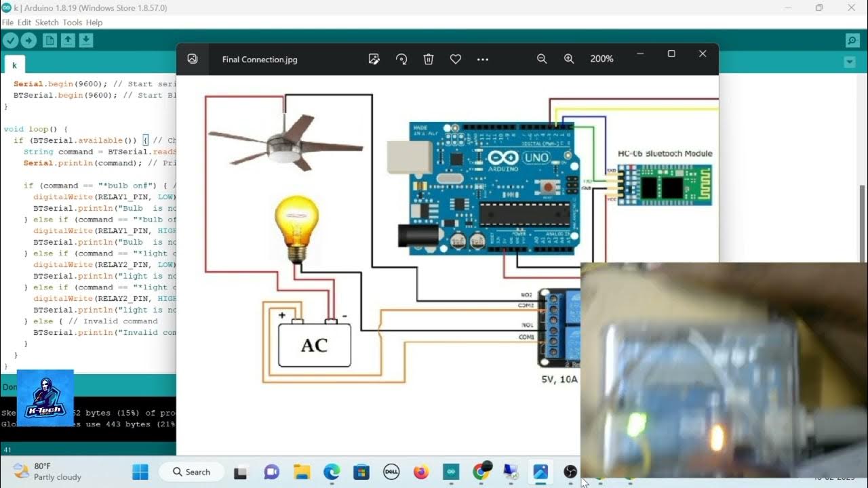The image size is (868, 488).
Task: Open Task View from the taskbar
Action: (240, 472)
